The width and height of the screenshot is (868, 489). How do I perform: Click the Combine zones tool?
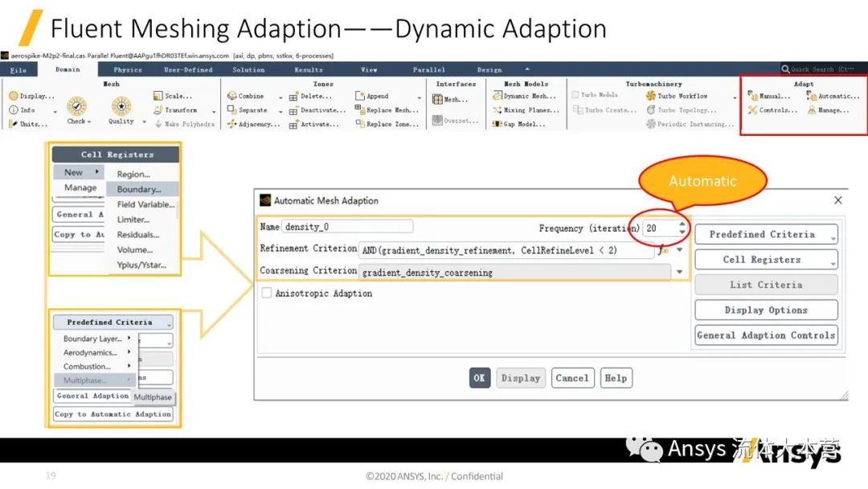246,96
